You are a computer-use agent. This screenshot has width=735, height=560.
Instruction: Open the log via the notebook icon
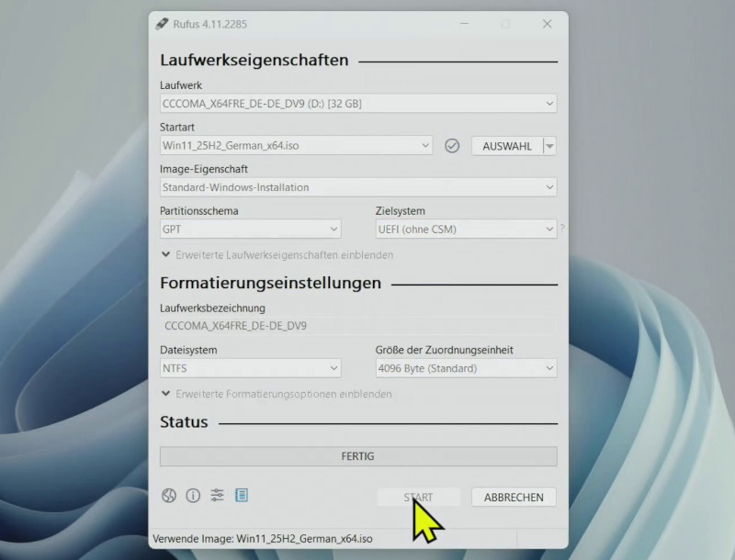coord(242,495)
